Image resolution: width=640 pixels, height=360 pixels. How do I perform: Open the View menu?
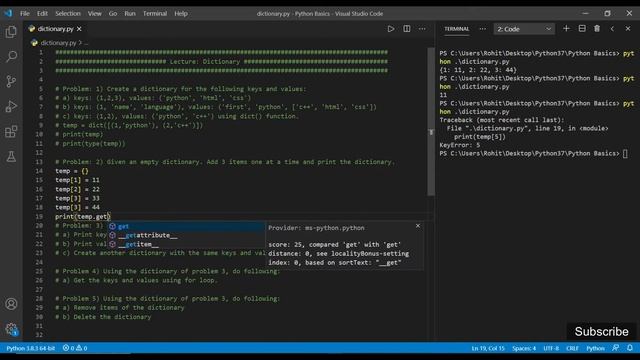95,13
